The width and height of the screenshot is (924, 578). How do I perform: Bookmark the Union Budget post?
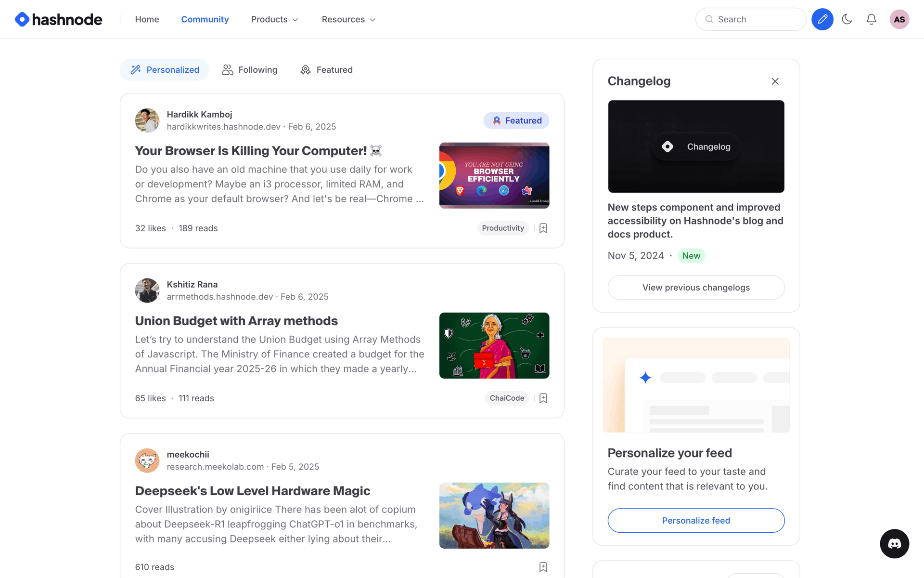543,398
